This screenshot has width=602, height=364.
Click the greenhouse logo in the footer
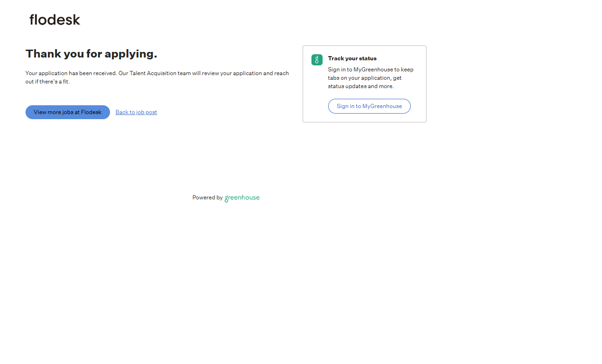point(242,198)
